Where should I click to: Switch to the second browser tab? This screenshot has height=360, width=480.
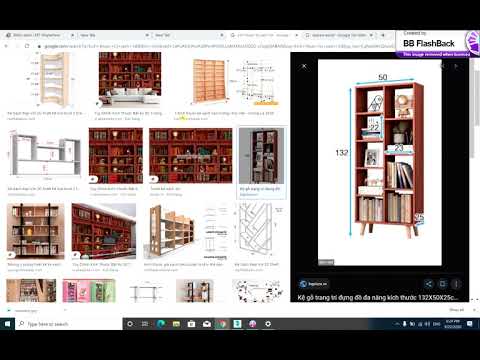click(x=113, y=35)
